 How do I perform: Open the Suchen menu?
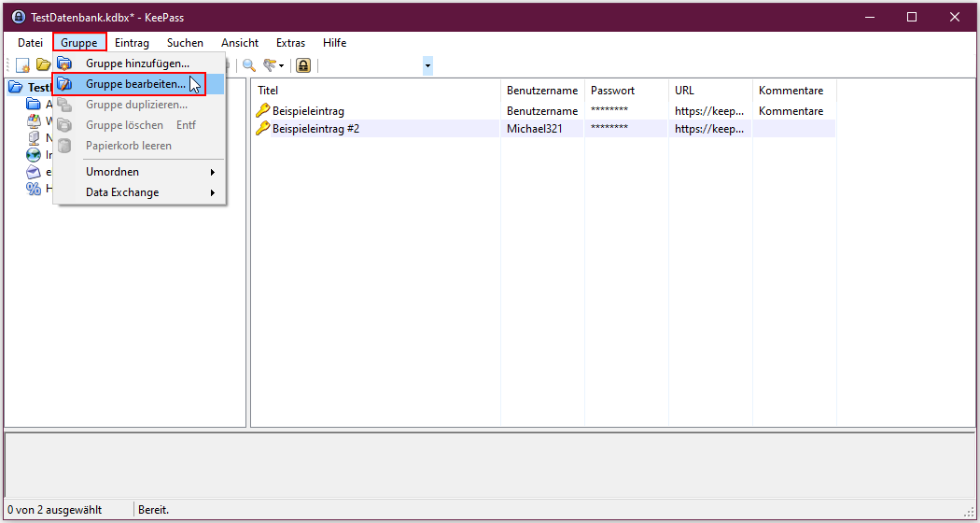185,43
